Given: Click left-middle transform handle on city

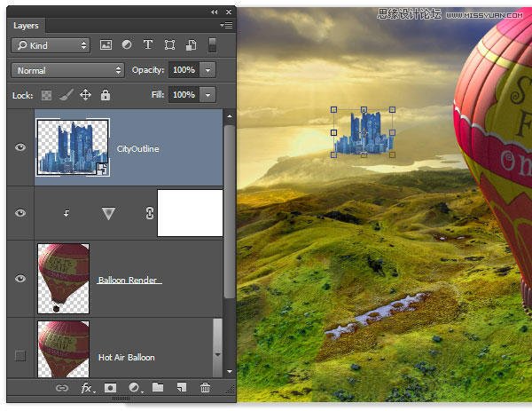Looking at the screenshot, I should (x=334, y=132).
